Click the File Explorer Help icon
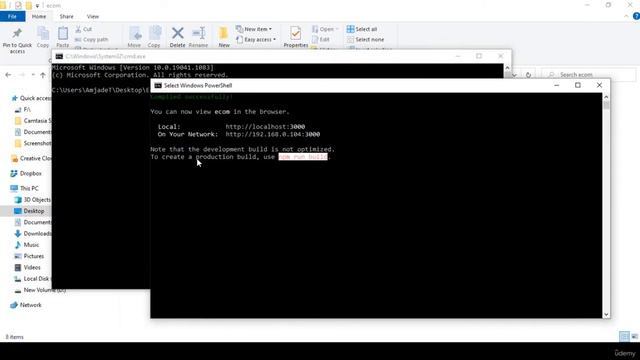640x360 pixels. tap(636, 16)
